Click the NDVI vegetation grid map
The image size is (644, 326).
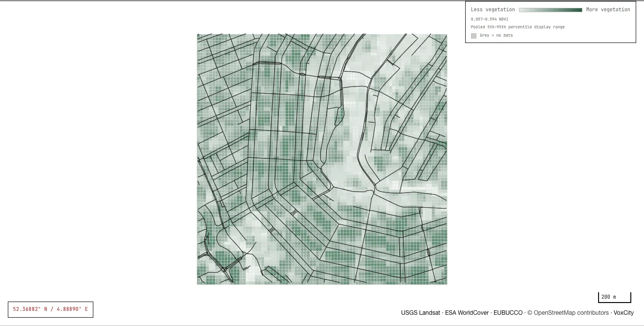click(322, 159)
